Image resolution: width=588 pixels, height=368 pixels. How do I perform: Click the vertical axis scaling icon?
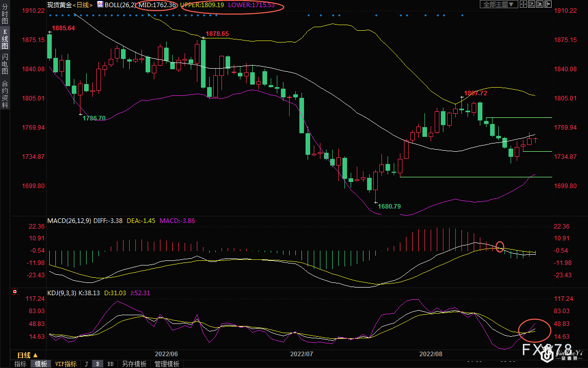532,4
